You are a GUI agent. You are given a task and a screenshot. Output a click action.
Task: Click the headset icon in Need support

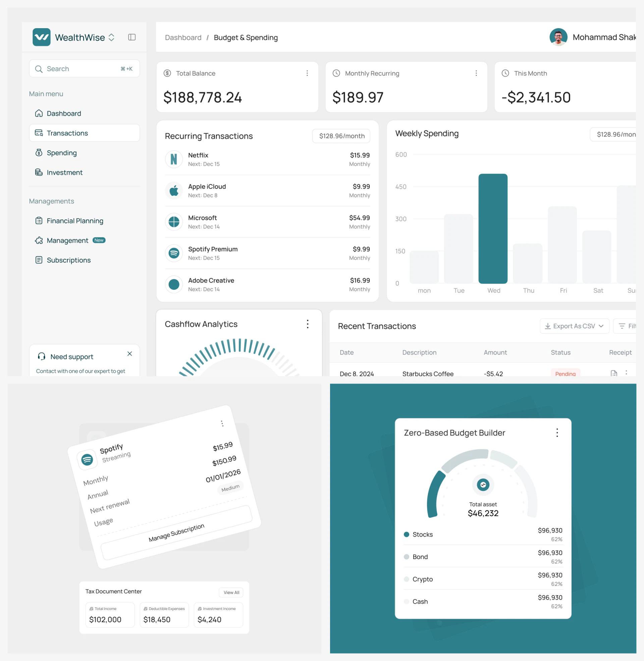coord(42,356)
